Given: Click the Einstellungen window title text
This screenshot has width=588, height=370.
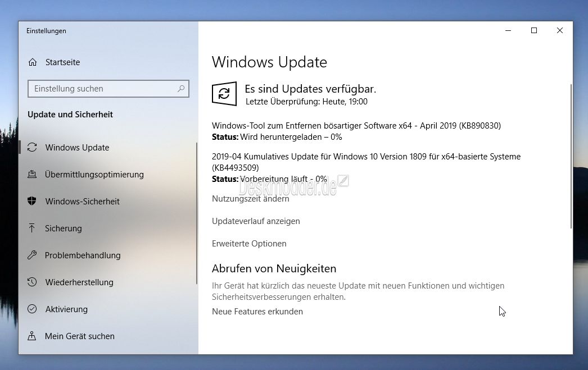Looking at the screenshot, I should pyautogui.click(x=46, y=31).
